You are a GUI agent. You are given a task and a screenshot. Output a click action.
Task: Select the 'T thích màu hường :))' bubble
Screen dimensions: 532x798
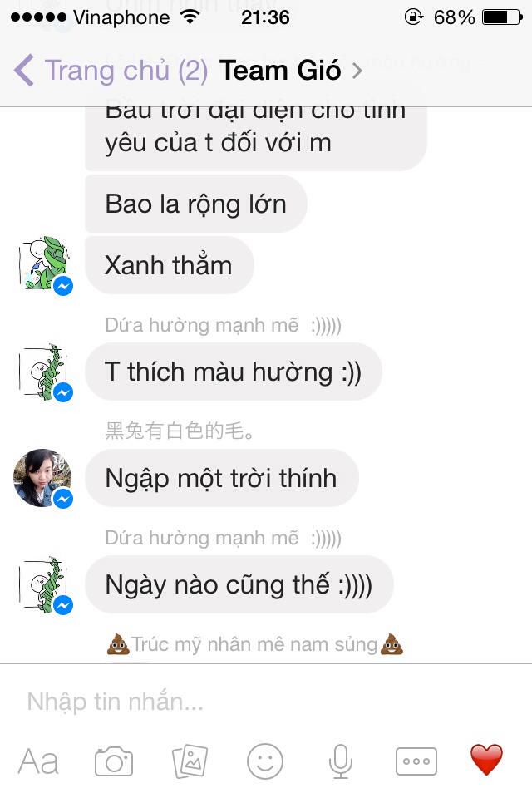click(x=233, y=372)
